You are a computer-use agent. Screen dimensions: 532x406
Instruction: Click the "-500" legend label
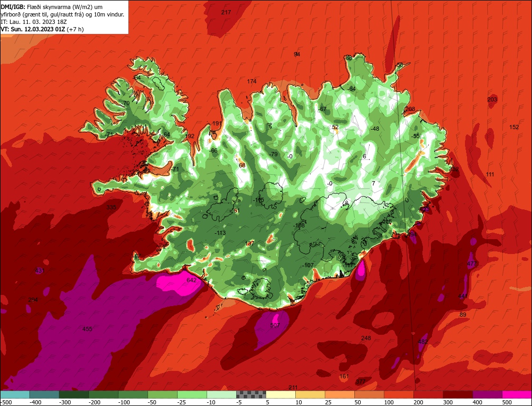pyautogui.click(x=7, y=402)
